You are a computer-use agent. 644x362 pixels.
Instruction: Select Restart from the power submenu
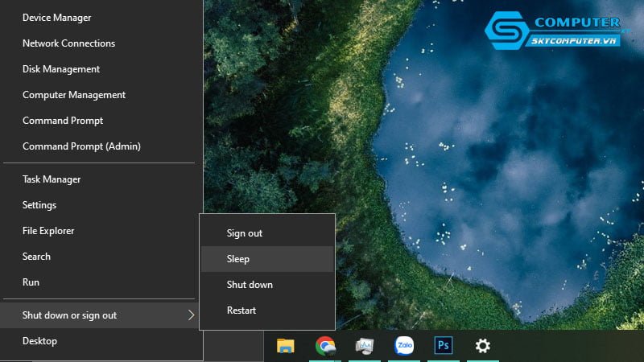tap(242, 311)
